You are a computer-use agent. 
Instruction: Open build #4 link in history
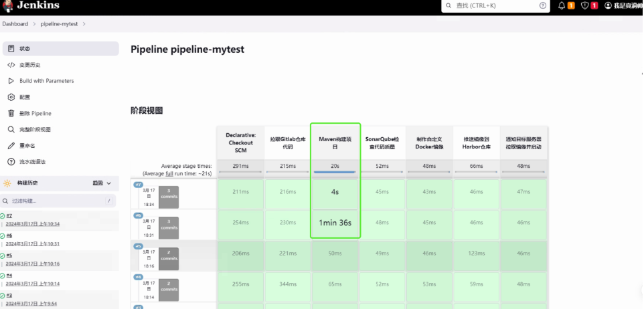tap(9, 276)
